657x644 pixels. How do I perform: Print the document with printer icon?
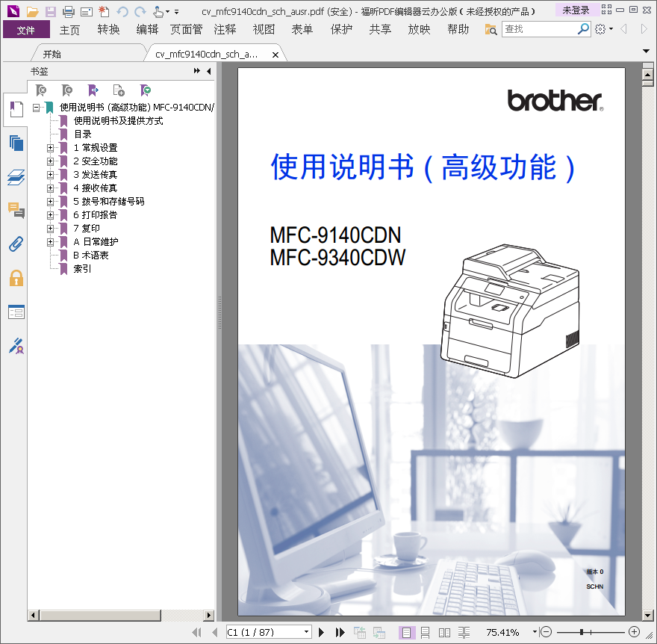[x=68, y=11]
